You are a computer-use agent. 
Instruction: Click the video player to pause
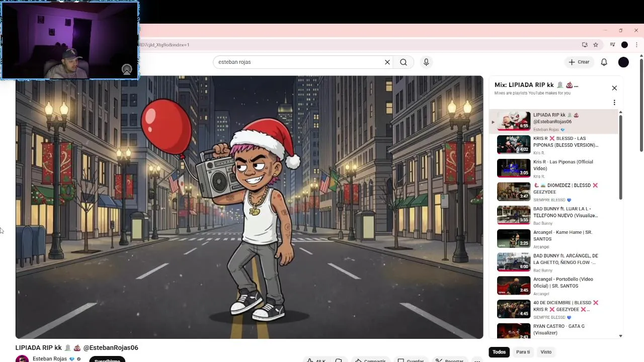tap(249, 207)
